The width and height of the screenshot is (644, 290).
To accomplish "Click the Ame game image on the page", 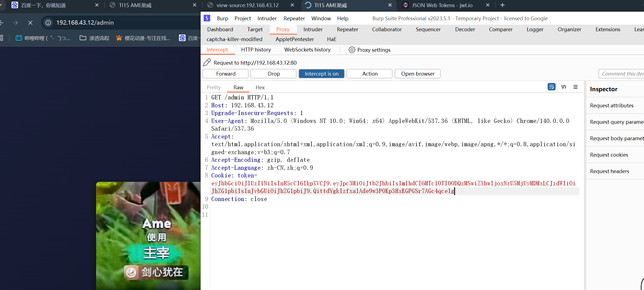I will coord(148,236).
